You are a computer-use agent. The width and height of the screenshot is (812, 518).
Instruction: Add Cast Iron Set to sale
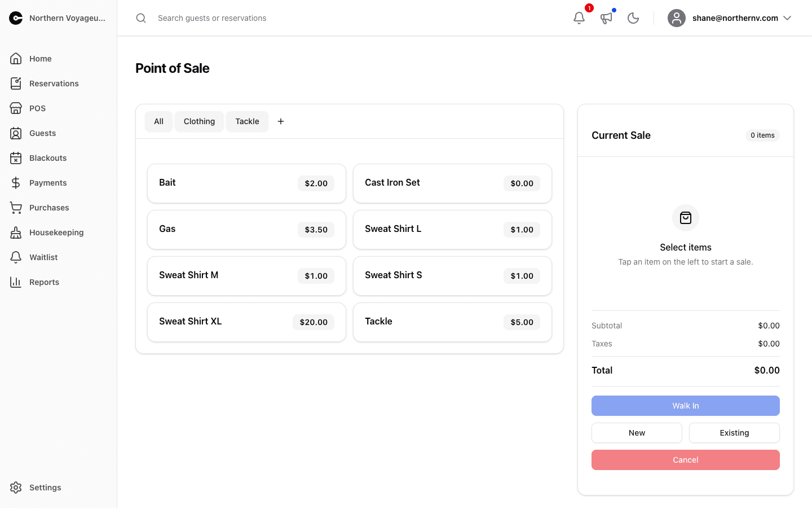click(x=452, y=183)
